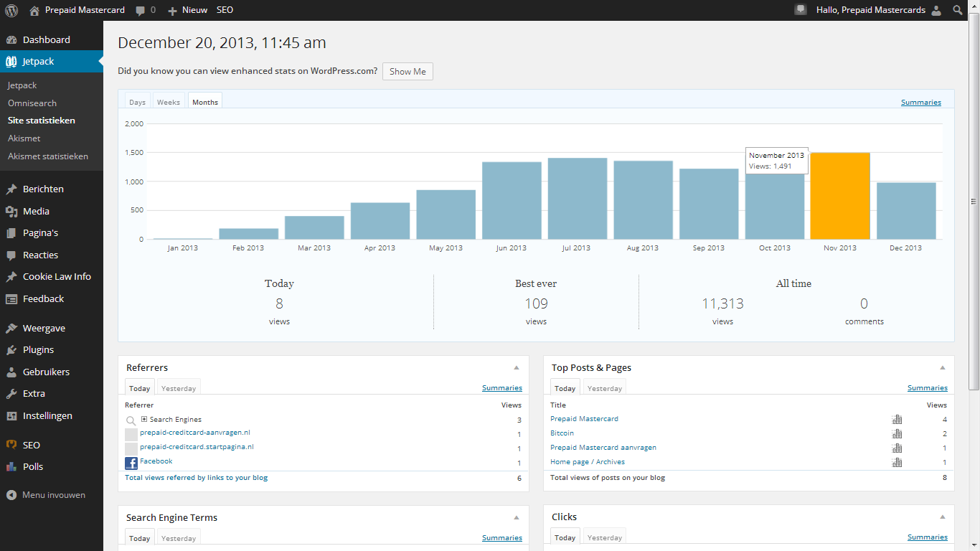Open Summaries link in Top Posts & Pages
The height and width of the screenshot is (551, 980).
(x=928, y=388)
